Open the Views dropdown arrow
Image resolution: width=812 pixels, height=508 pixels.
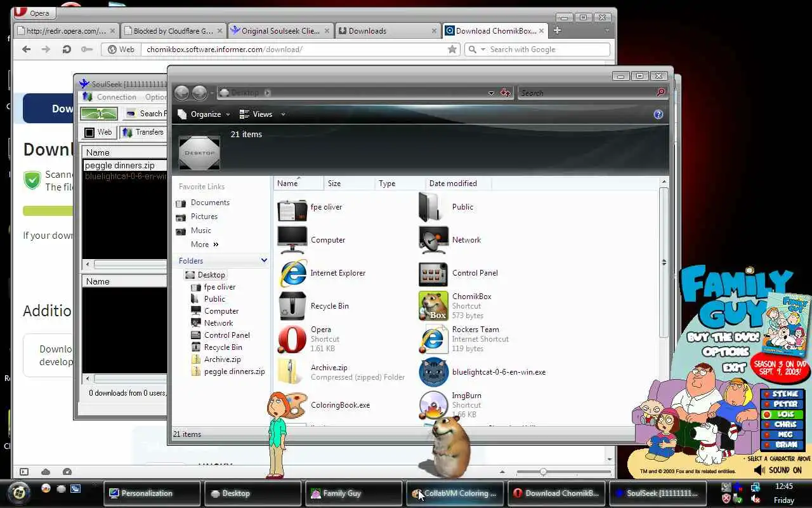[283, 114]
